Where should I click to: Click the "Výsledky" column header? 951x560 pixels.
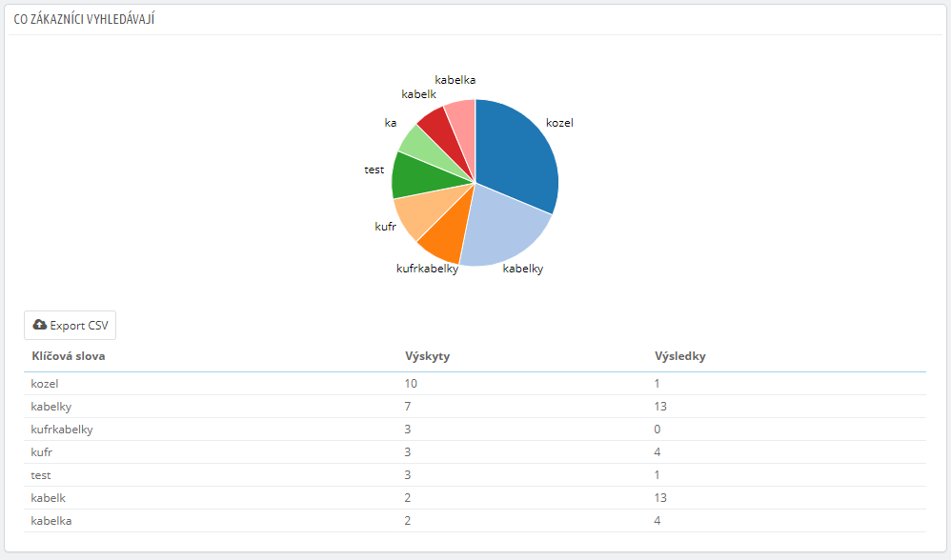(679, 356)
